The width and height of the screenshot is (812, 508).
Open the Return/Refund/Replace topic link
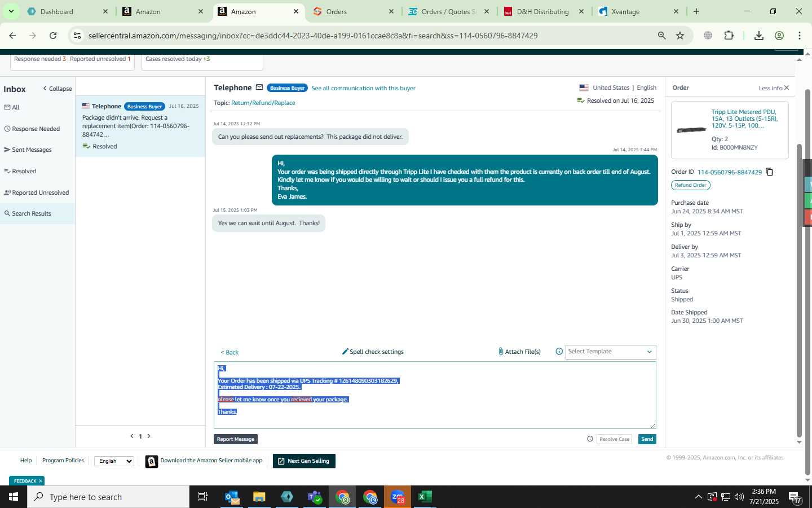[263, 103]
